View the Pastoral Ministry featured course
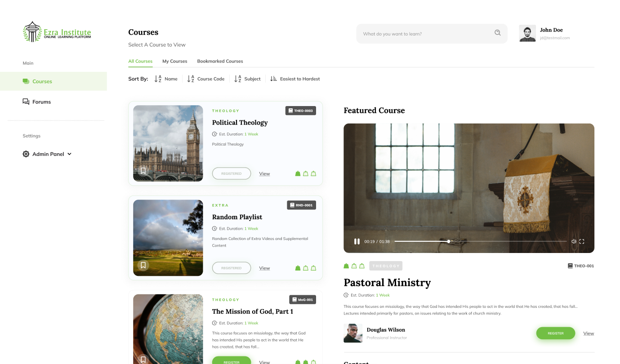The height and width of the screenshot is (364, 620). click(589, 333)
